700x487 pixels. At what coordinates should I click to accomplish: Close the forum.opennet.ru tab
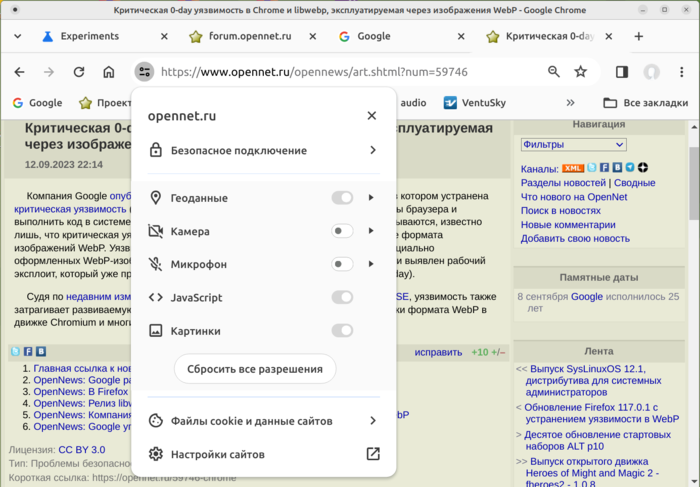[312, 36]
